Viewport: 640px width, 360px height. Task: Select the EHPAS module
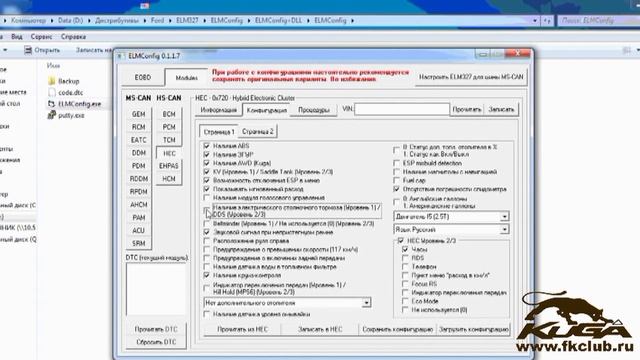click(x=169, y=166)
